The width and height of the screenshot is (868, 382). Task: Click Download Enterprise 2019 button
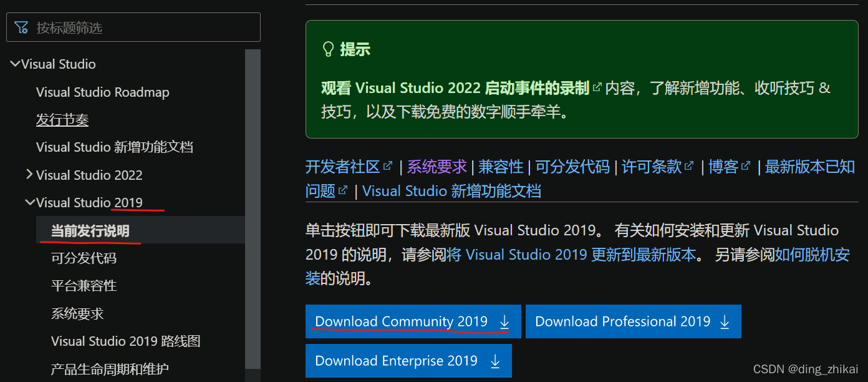408,361
